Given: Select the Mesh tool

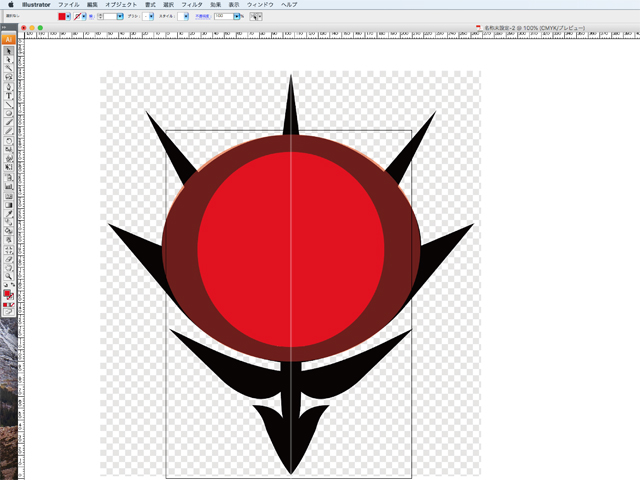Looking at the screenshot, I should point(9,196).
